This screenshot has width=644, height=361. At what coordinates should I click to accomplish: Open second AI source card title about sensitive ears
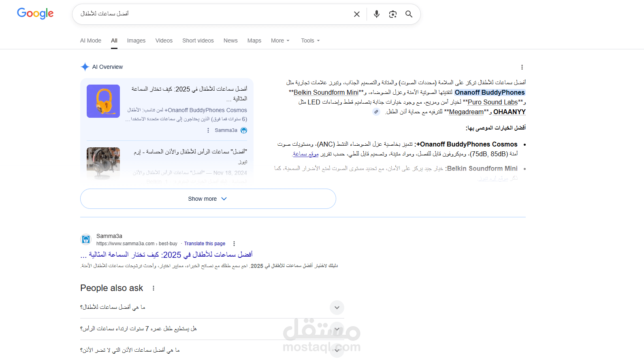click(190, 156)
